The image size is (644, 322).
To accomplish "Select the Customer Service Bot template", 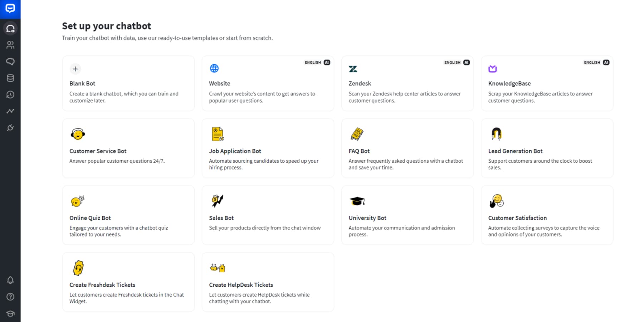I will [128, 148].
